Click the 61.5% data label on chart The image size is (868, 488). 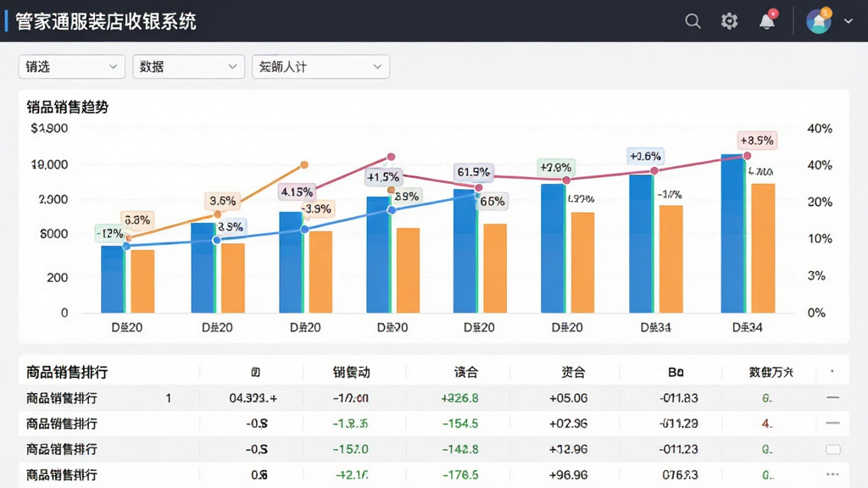coord(473,172)
